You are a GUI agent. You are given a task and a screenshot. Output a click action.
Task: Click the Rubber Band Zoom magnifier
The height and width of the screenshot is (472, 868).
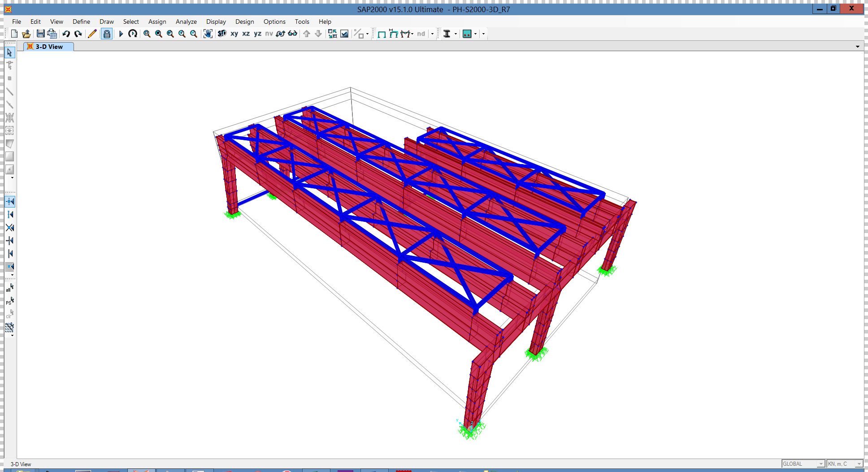click(x=147, y=34)
